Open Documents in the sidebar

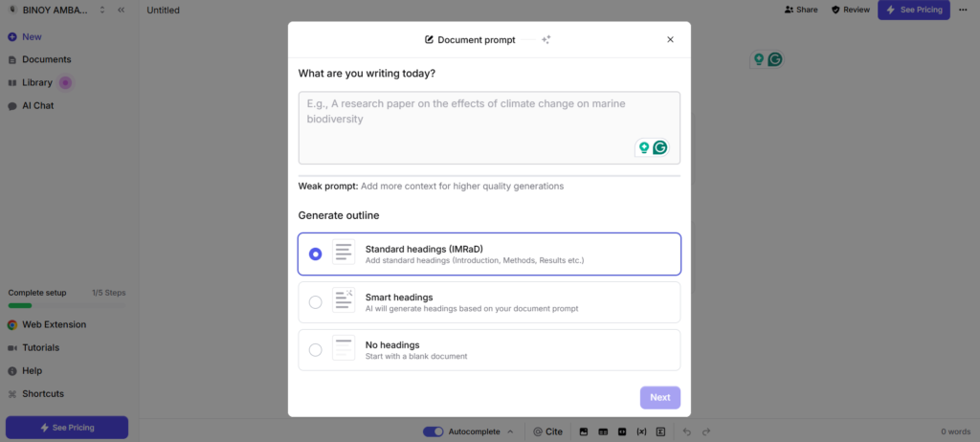pos(46,59)
